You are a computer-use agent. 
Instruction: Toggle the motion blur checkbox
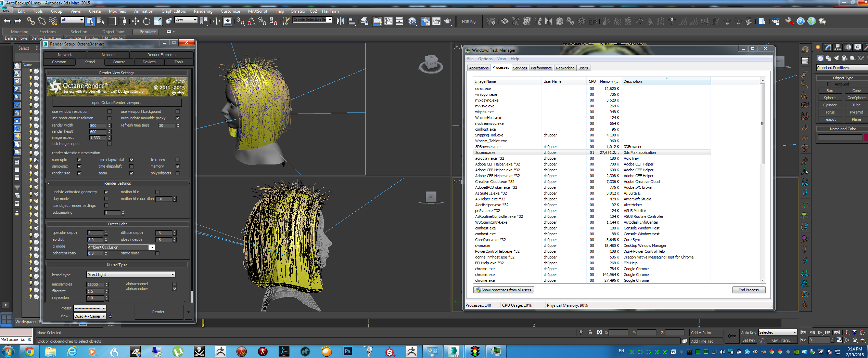click(x=157, y=192)
